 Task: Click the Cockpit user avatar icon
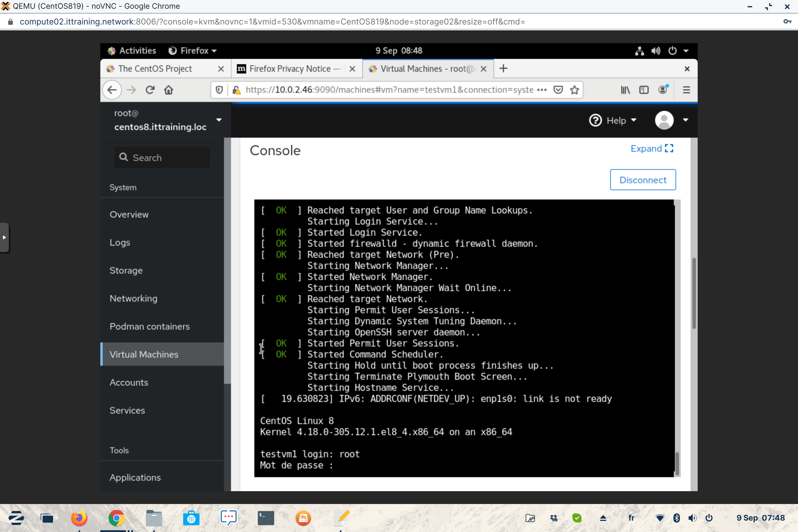(664, 120)
